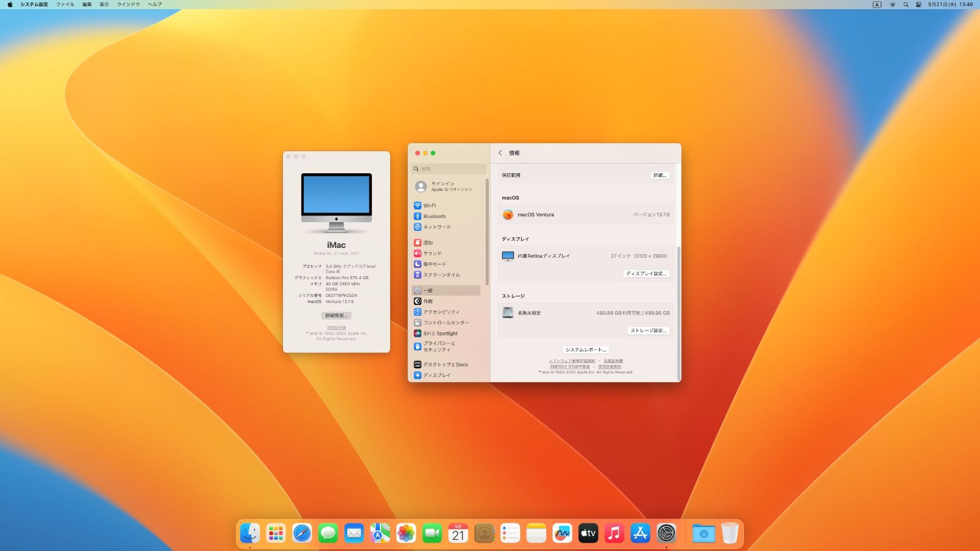Open Notes from the Dock
The image size is (980, 551).
click(x=536, y=533)
